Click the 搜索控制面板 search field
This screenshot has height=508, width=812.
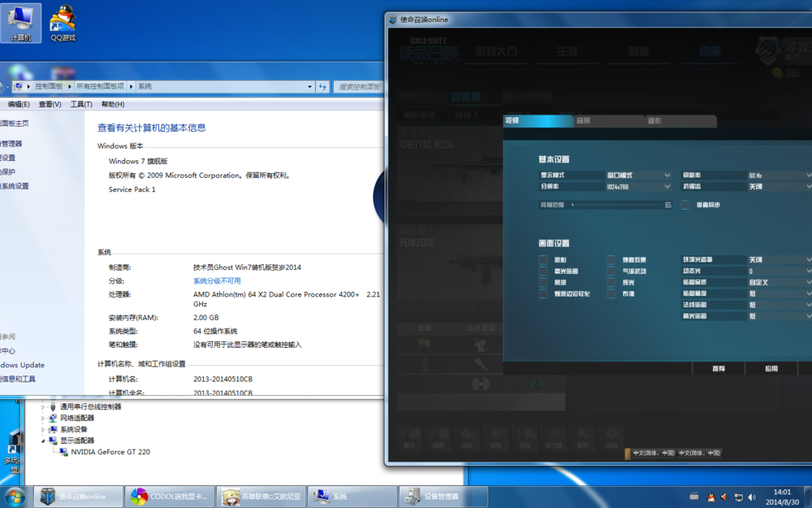click(x=358, y=87)
